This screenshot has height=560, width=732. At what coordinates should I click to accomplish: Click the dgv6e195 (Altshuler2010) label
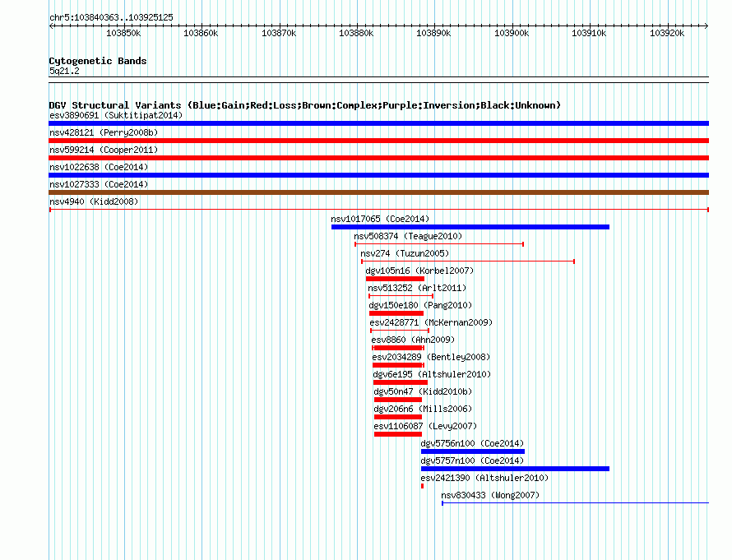coord(432,374)
